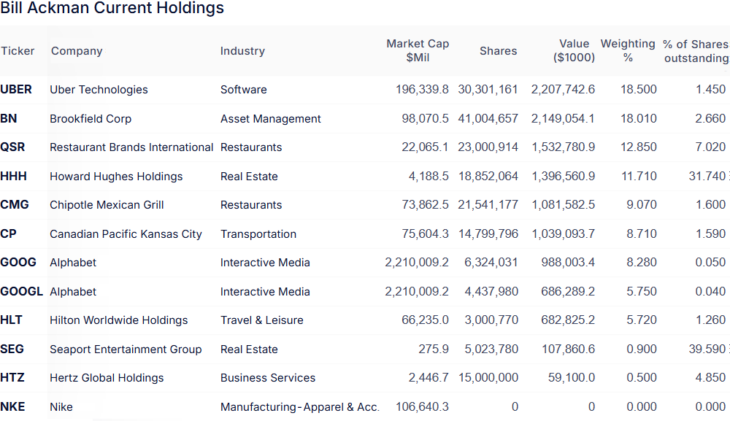Open the HLT ticker link
The height and width of the screenshot is (421, 730).
[x=11, y=320]
